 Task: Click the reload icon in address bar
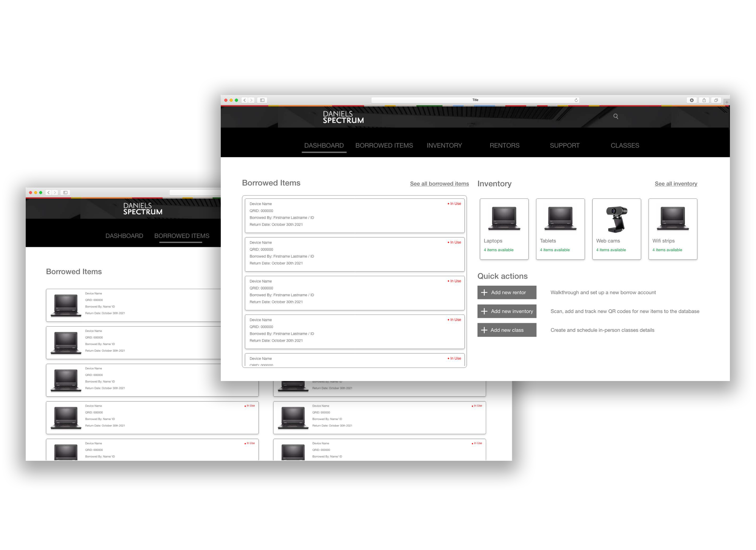(x=576, y=100)
